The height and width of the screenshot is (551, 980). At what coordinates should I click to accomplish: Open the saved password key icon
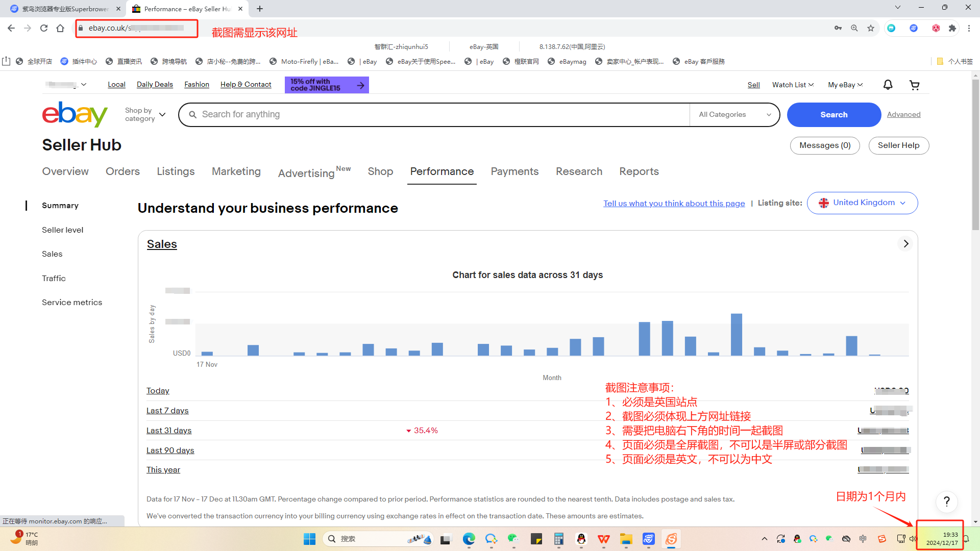838,28
